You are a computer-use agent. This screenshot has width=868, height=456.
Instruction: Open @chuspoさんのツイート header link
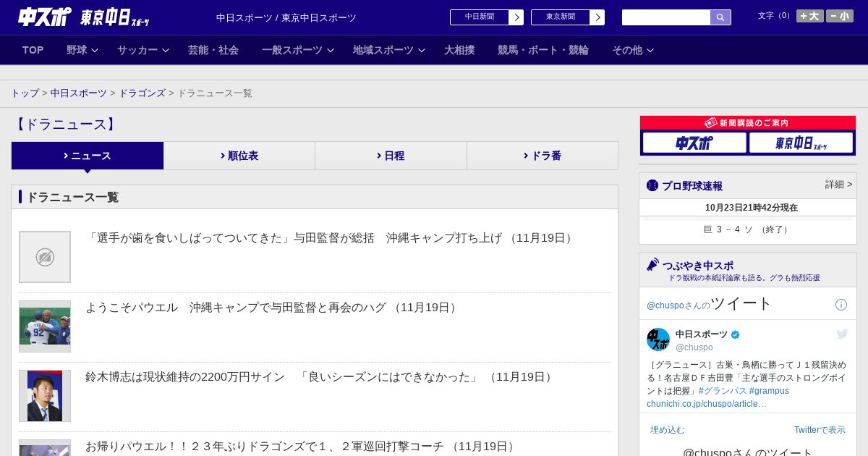click(x=710, y=304)
